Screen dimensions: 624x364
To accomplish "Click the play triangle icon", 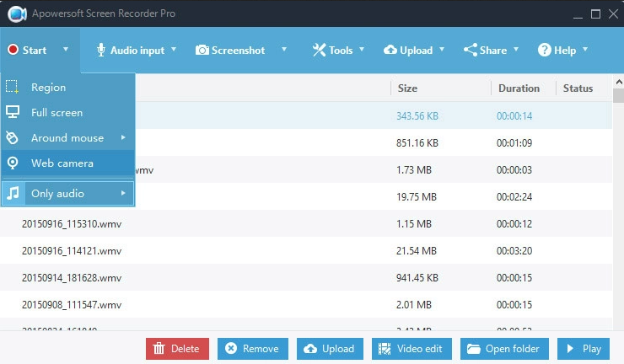I will click(570, 349).
